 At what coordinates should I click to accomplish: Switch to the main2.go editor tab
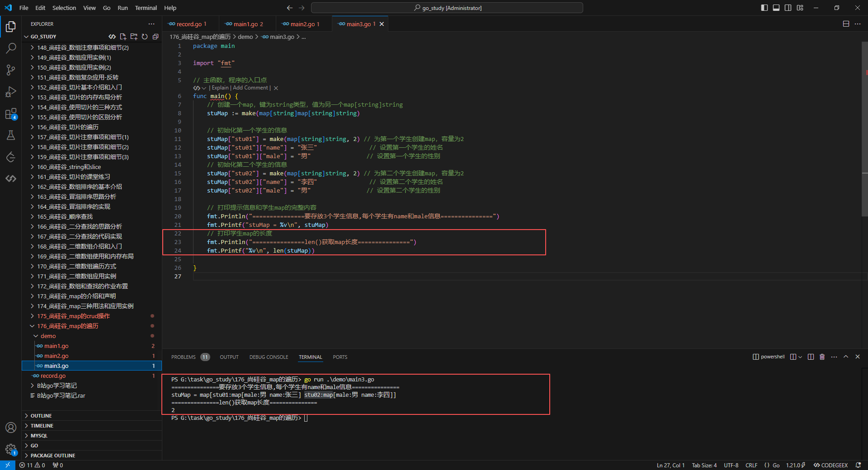click(x=304, y=24)
